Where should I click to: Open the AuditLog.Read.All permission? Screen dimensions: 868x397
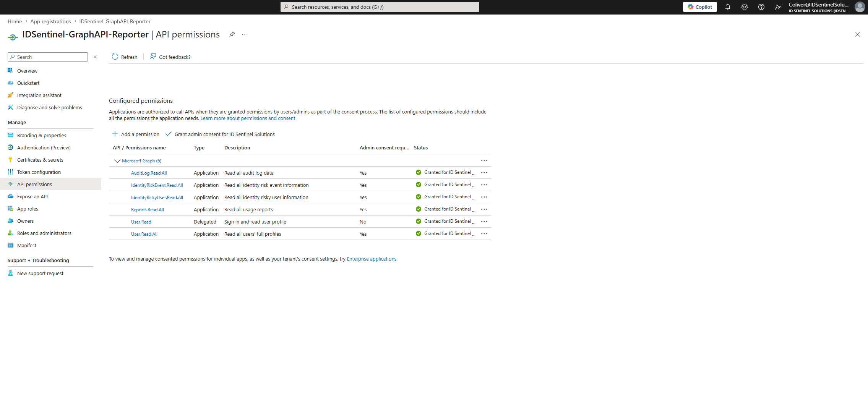click(x=149, y=173)
